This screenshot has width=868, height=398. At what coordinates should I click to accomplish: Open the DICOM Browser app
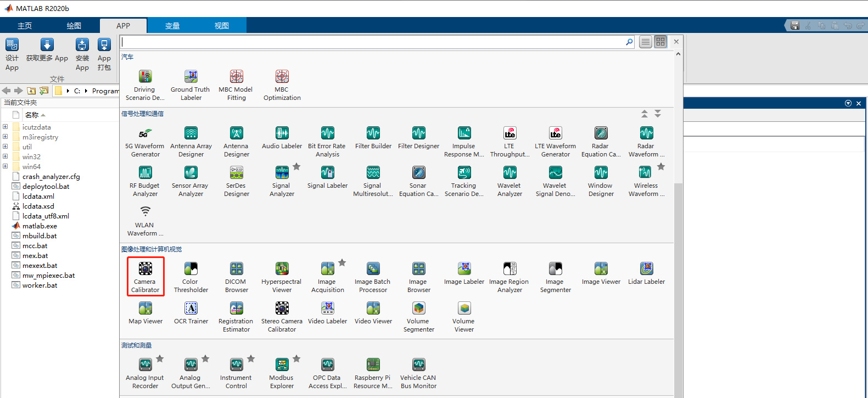pos(237,277)
